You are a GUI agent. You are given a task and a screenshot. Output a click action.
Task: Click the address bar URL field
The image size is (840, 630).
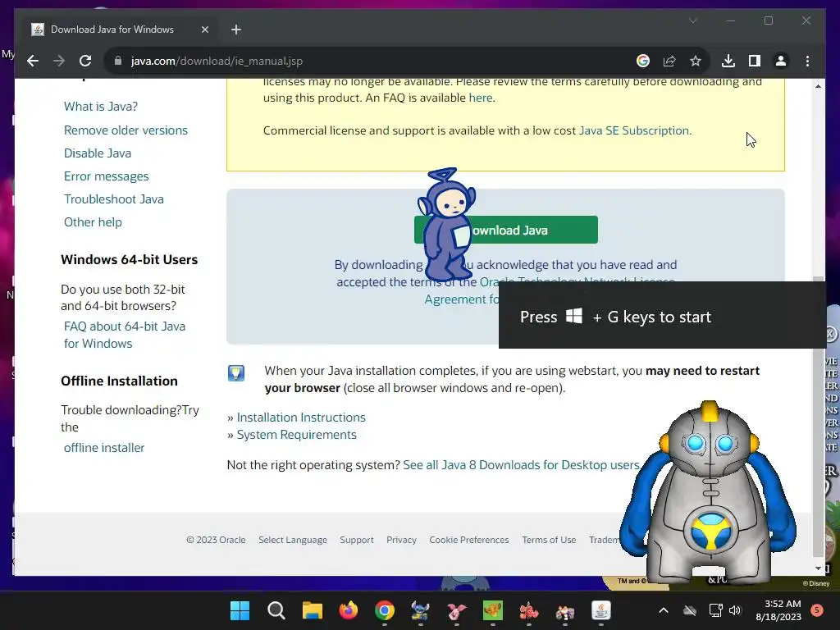(375, 61)
